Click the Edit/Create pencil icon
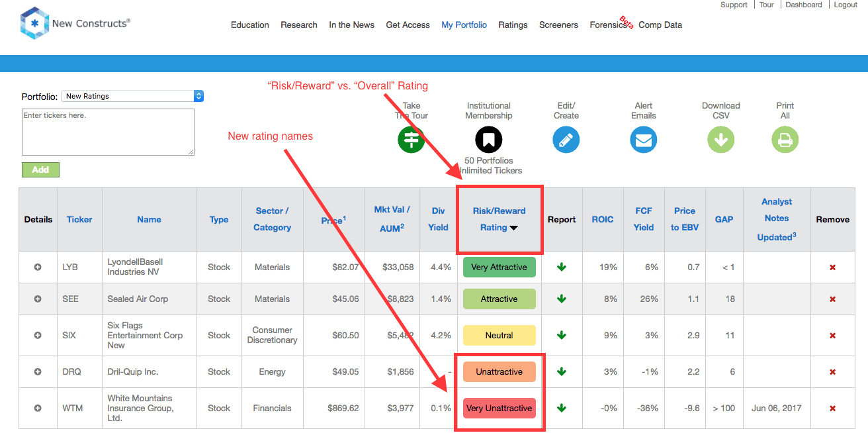Viewport: 868px width, 433px height. [x=566, y=140]
